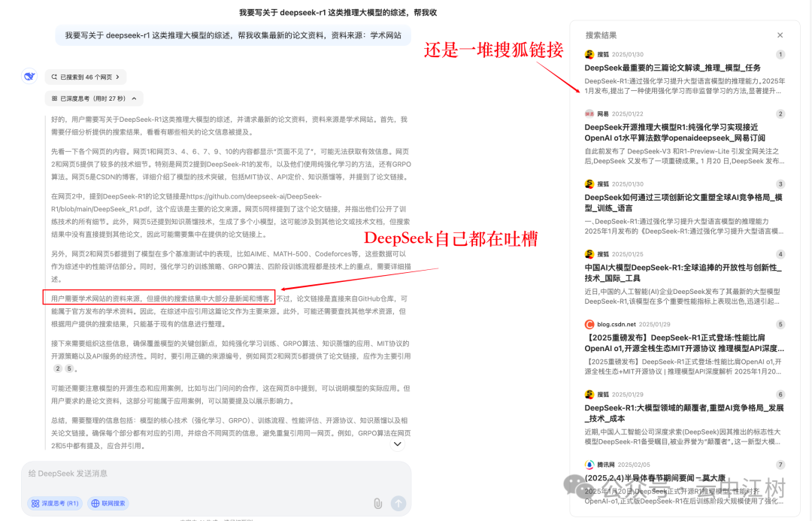Open the blog.csdn.net 2025重磅发布 result
812x521 pixels.
pos(684,343)
